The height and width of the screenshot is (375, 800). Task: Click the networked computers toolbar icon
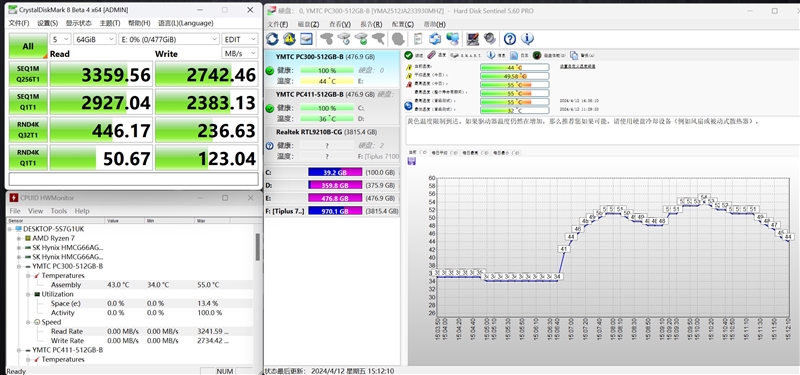click(x=453, y=39)
